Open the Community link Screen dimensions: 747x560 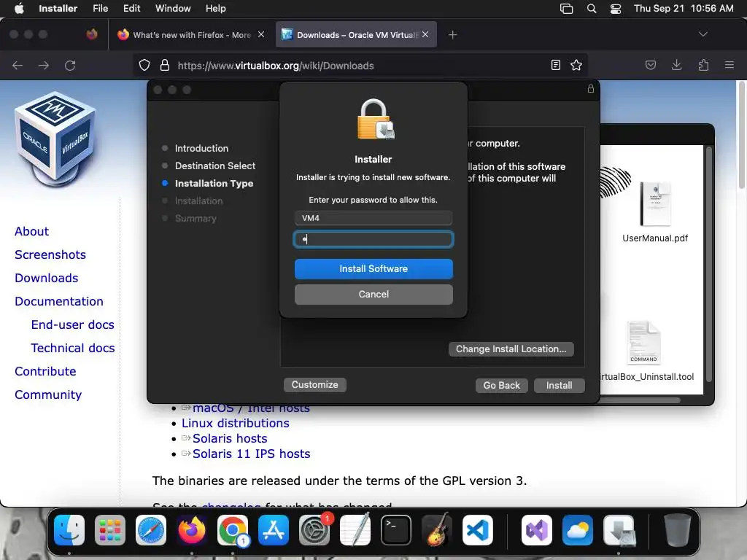[48, 394]
